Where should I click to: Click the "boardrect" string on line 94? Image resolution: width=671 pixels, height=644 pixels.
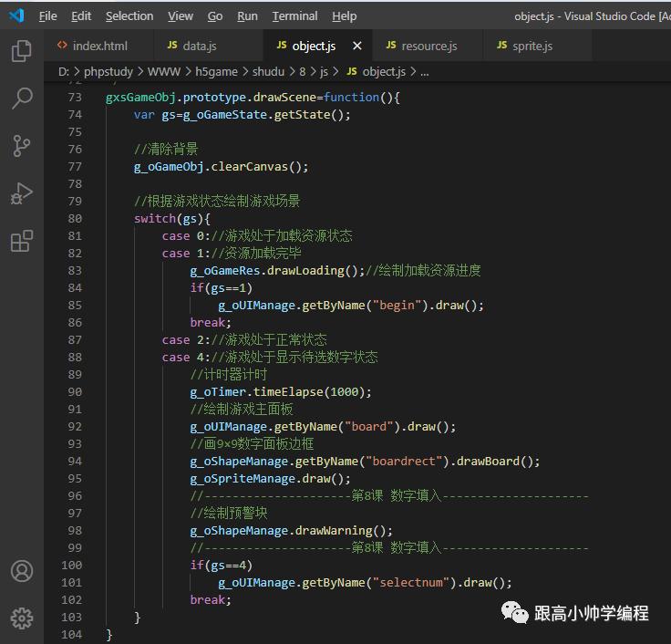404,462
